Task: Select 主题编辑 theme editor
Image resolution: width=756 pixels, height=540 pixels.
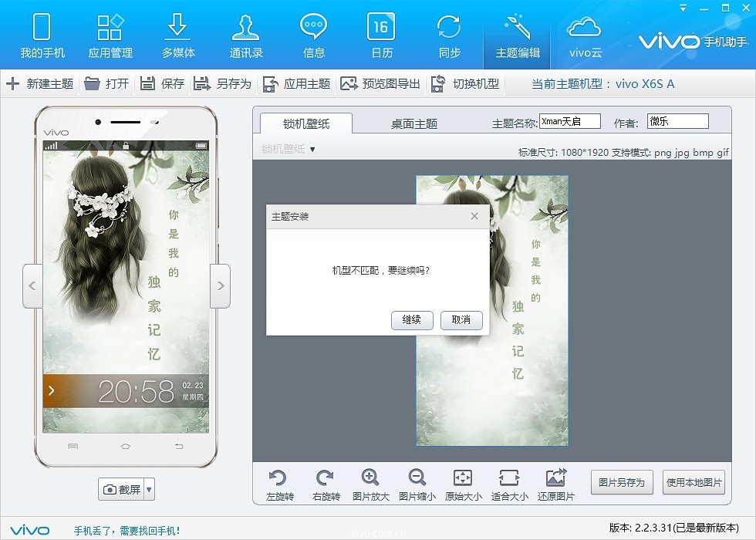Action: pyautogui.click(x=518, y=37)
